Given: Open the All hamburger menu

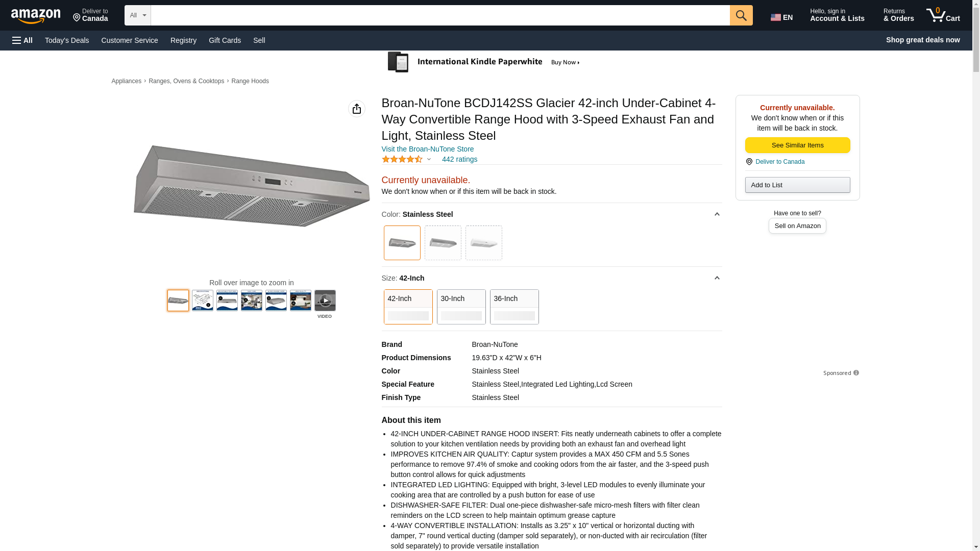Looking at the screenshot, I should click(22, 40).
